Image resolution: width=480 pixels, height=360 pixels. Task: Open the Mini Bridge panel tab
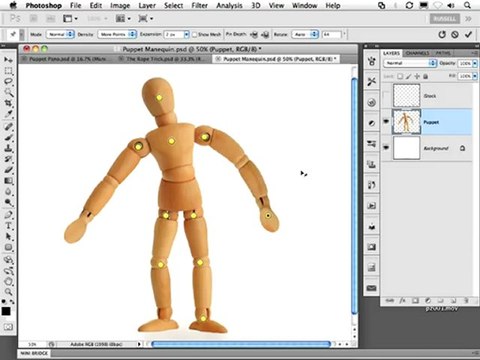tap(34, 353)
